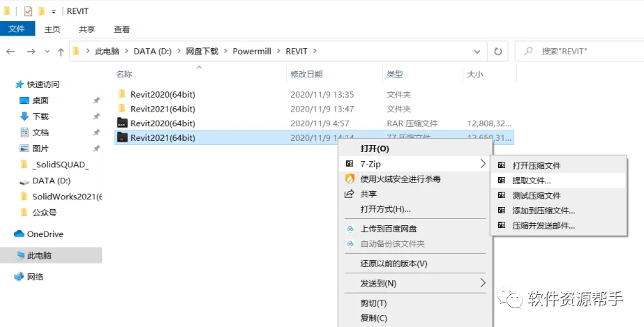Open _SolidSQUAD_ folder in navigation pane

(x=61, y=165)
